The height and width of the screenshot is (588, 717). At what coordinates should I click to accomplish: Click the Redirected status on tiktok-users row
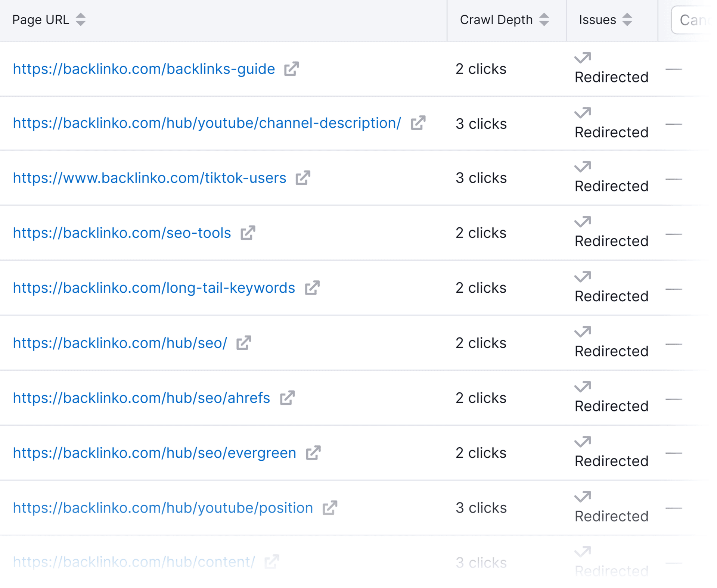pyautogui.click(x=611, y=186)
